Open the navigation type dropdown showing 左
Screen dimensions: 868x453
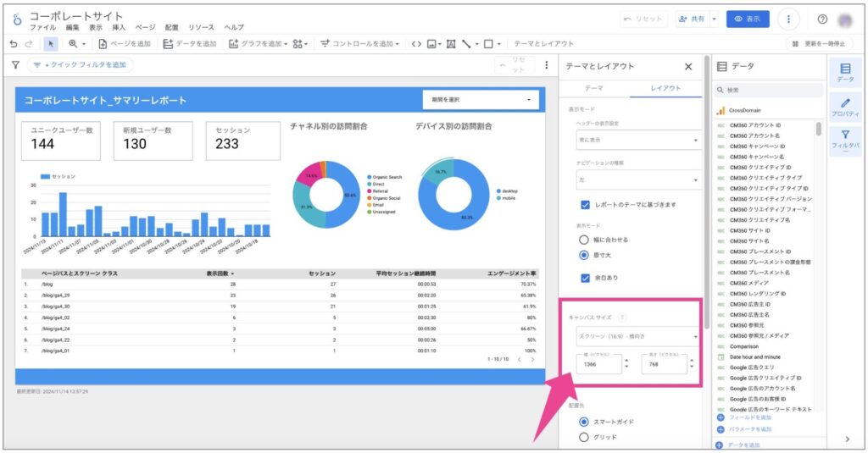[637, 180]
